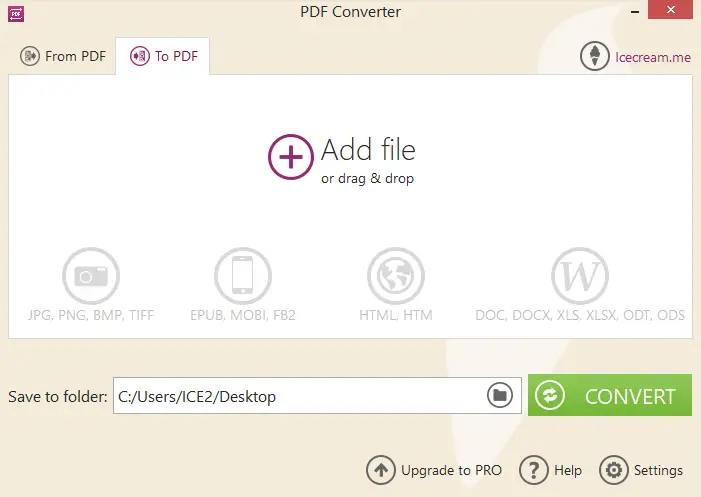Click the W document formats icon
Viewport: 701px width, 497px height.
click(x=580, y=276)
